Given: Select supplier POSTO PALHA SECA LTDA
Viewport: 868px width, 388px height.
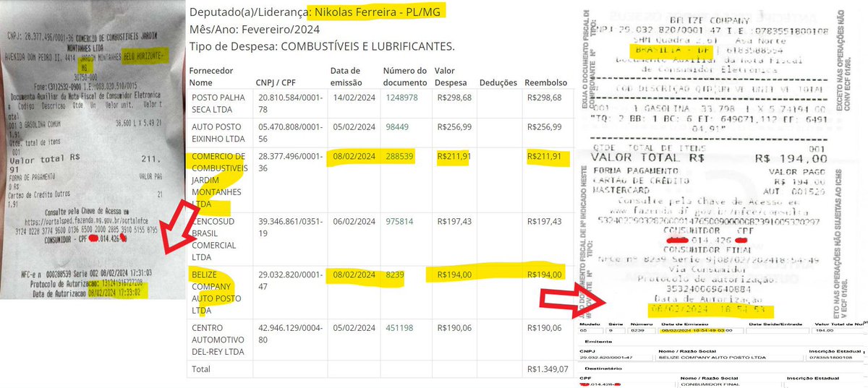Looking at the screenshot, I should [219, 103].
